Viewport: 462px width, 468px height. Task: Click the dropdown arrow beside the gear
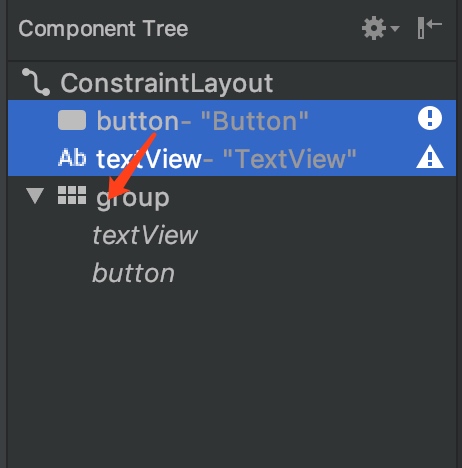[395, 29]
